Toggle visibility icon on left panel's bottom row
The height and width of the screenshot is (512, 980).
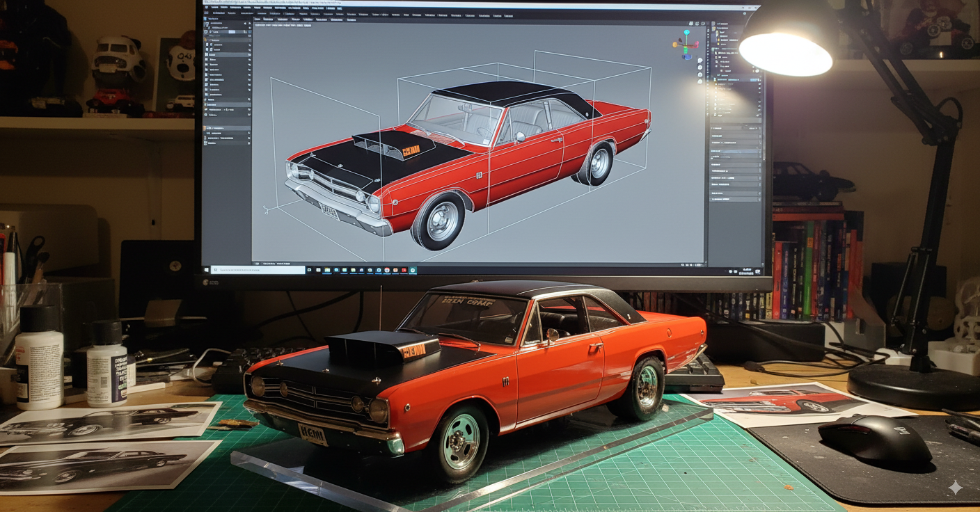click(x=248, y=143)
